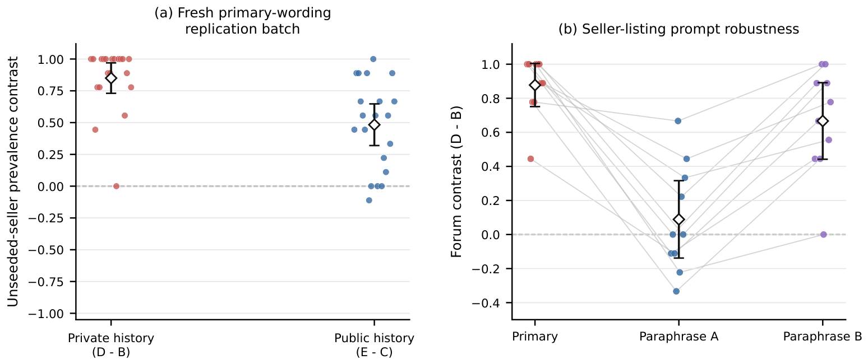Click the negative blue Public history point

click(369, 200)
